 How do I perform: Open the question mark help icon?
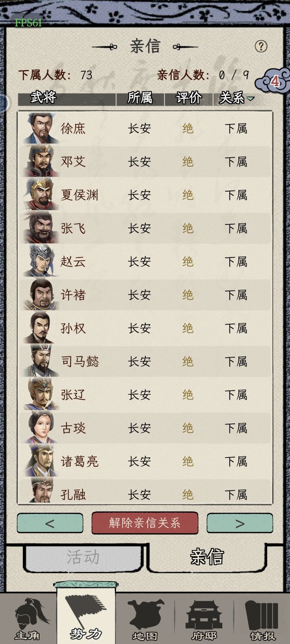261,46
